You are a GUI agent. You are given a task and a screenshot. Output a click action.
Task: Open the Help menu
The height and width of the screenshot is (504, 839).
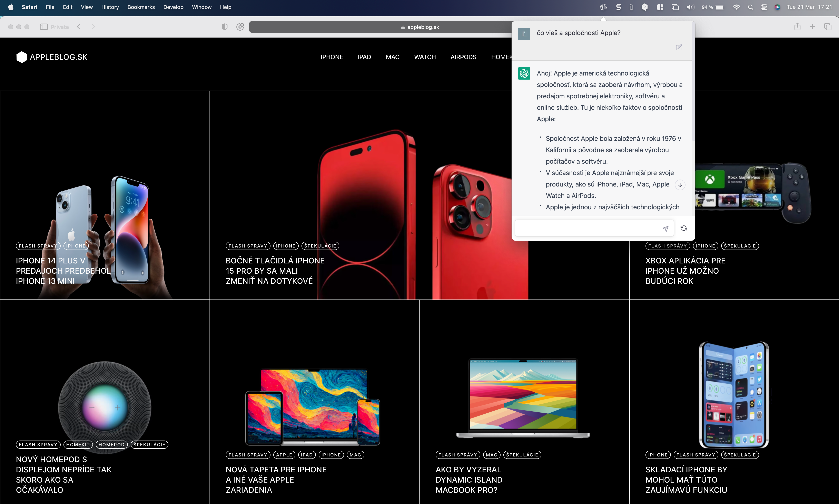(x=225, y=7)
